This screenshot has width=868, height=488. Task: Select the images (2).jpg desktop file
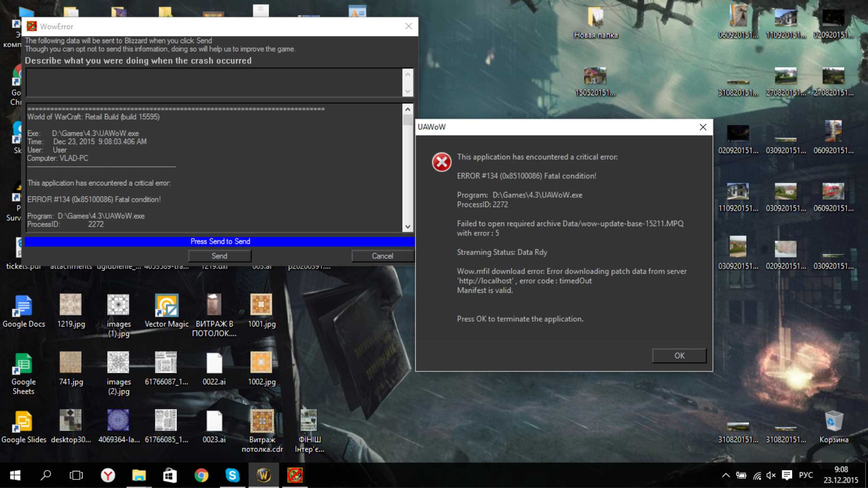[x=118, y=373]
